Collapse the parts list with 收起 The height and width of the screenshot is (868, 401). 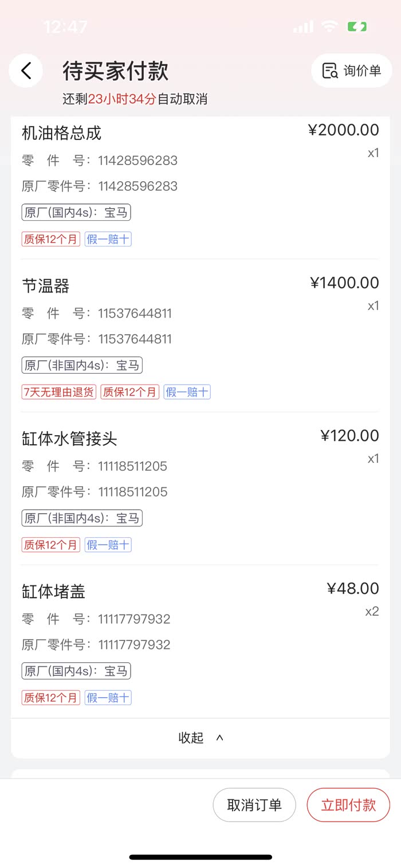click(200, 738)
